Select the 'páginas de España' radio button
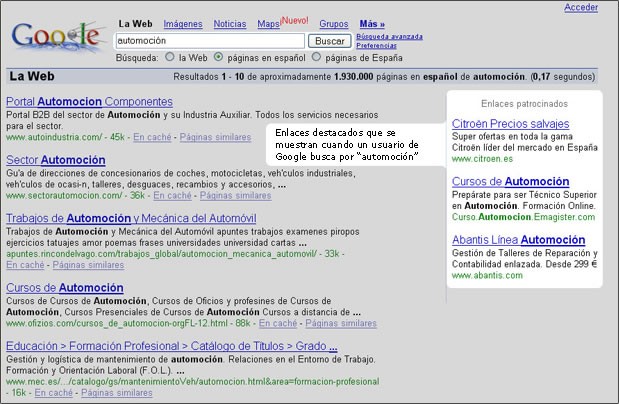 tap(316, 57)
